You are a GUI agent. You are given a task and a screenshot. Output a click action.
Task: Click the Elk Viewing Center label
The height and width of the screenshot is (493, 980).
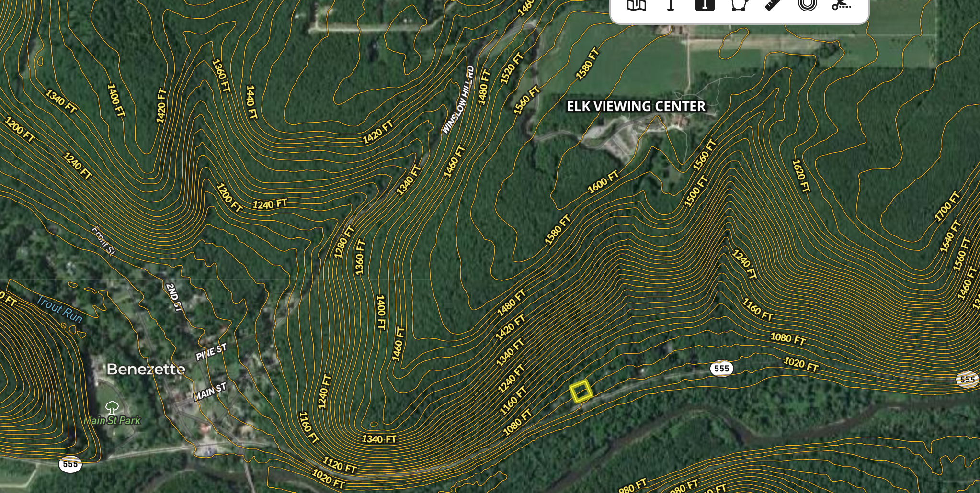click(636, 106)
